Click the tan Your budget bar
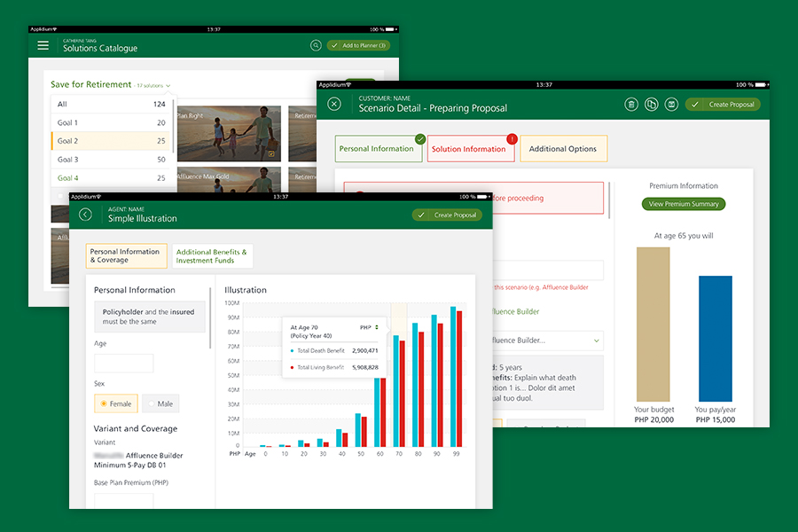 click(x=653, y=325)
